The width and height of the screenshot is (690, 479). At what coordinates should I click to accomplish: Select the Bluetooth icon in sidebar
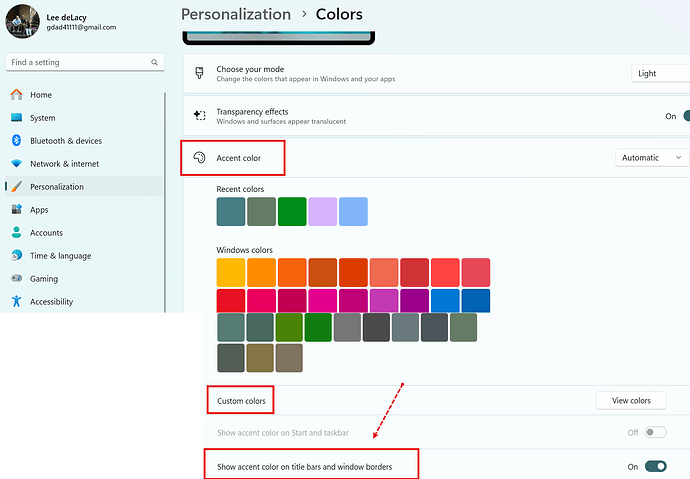(16, 140)
